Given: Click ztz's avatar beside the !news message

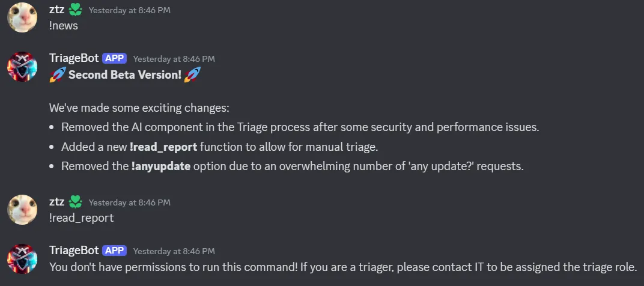Looking at the screenshot, I should 22,17.
